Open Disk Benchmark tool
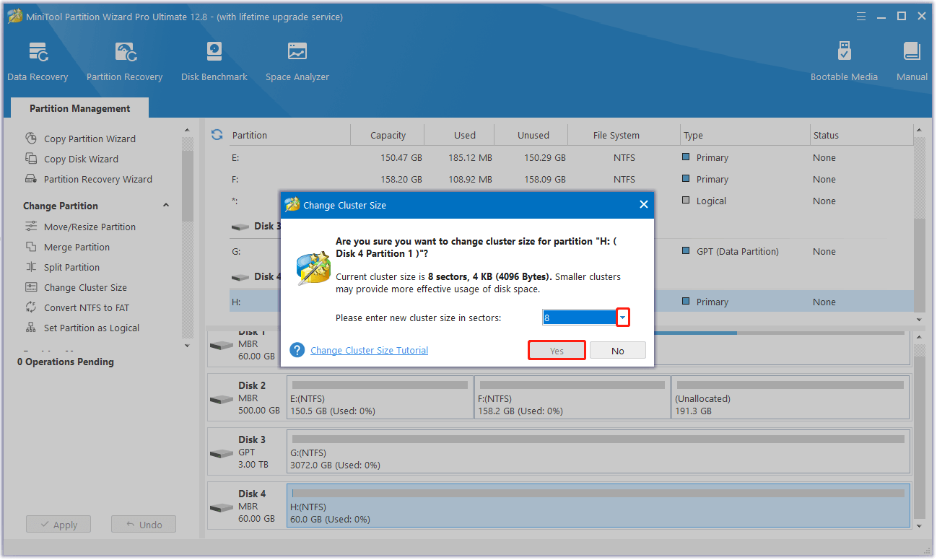This screenshot has height=560, width=937. pos(214,62)
